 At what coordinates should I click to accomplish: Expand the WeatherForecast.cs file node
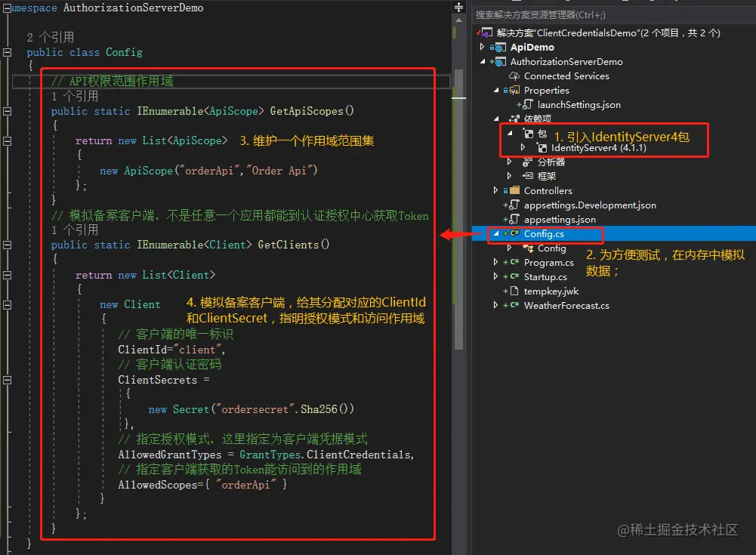[495, 305]
